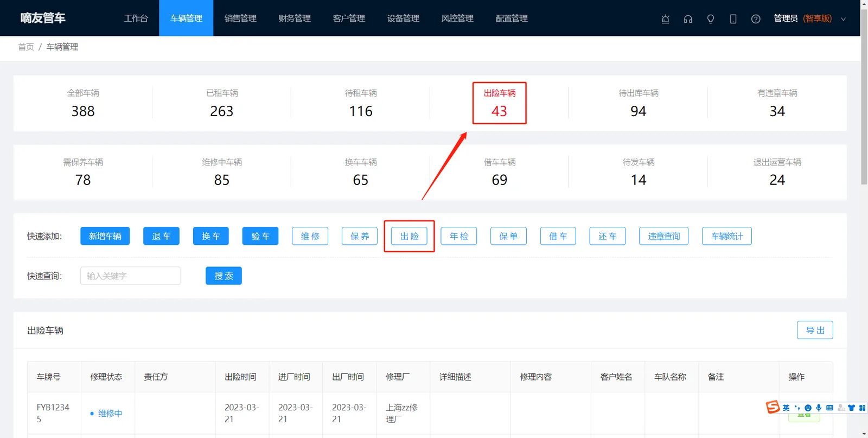Open the alarm siren notification icon
Image resolution: width=868 pixels, height=438 pixels.
[x=665, y=19]
